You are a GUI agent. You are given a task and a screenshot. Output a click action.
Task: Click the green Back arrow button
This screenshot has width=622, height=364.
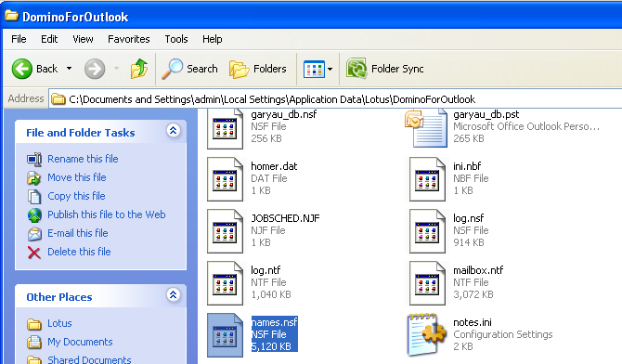point(22,69)
